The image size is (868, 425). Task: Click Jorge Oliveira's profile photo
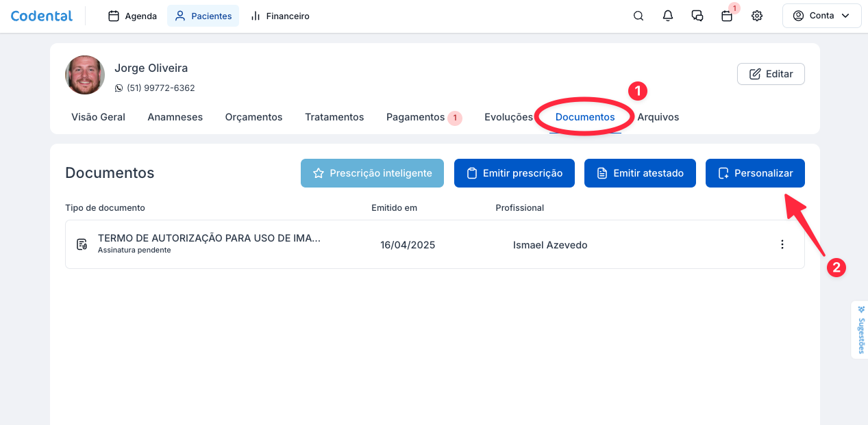(x=85, y=75)
